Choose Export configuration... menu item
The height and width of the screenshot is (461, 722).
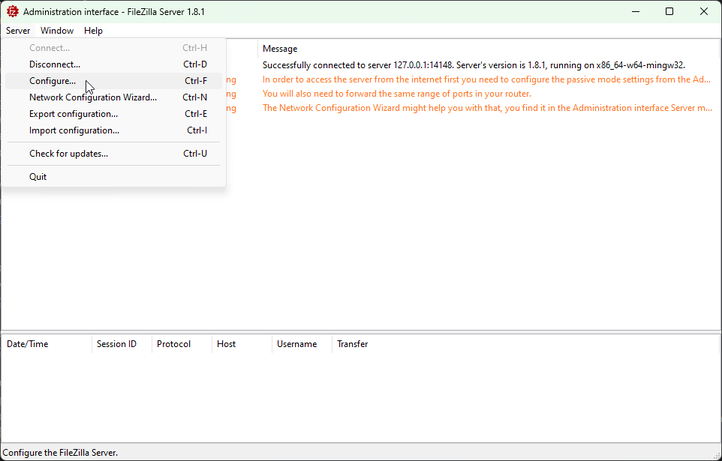114,114
